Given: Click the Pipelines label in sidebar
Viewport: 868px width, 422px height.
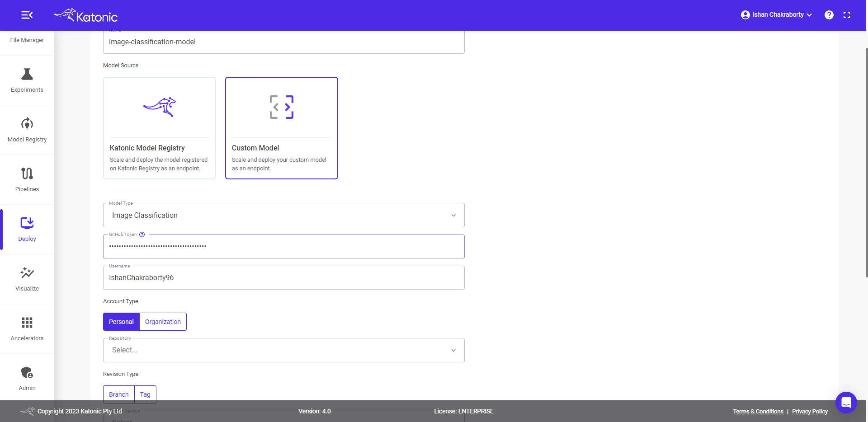Looking at the screenshot, I should click(x=27, y=189).
